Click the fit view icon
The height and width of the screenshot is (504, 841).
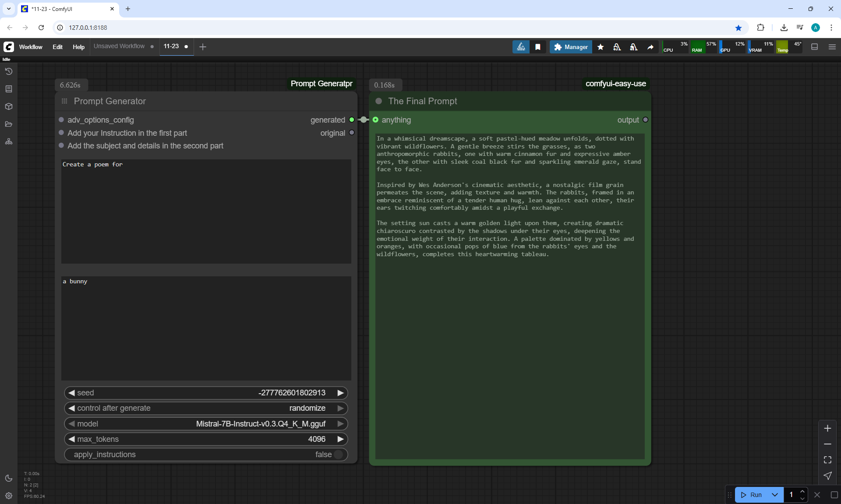click(x=827, y=460)
